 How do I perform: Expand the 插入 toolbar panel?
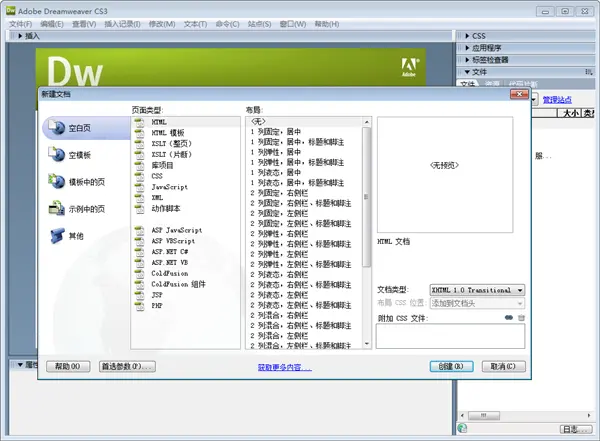click(x=20, y=36)
